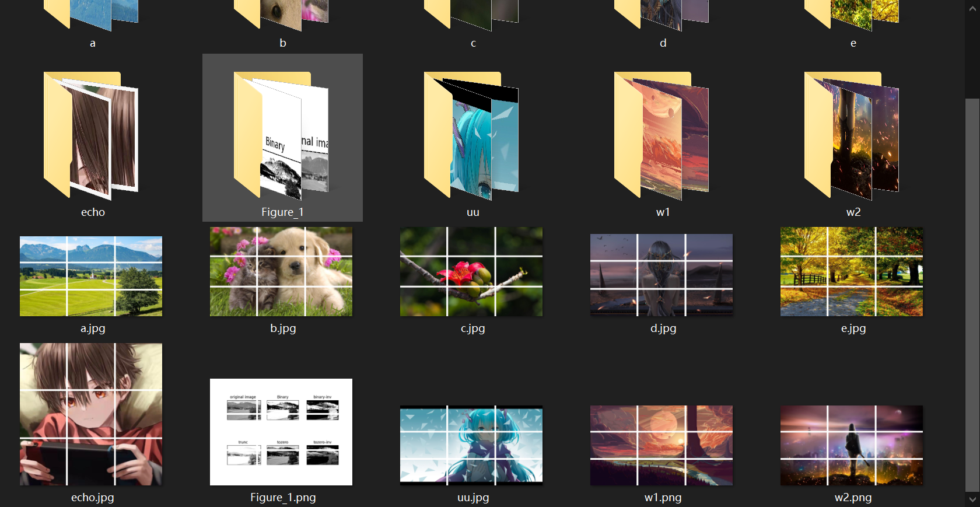Click the file name label w1.png
This screenshot has width=980, height=507.
[x=663, y=498]
